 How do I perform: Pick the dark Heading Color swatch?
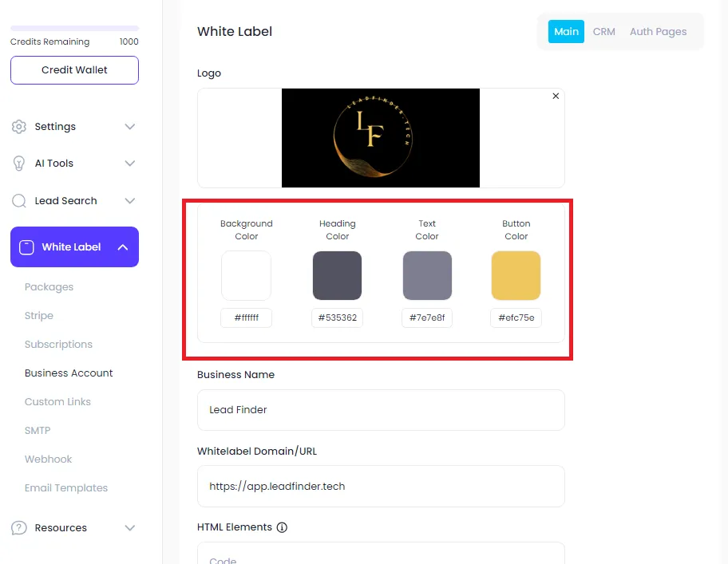337,275
